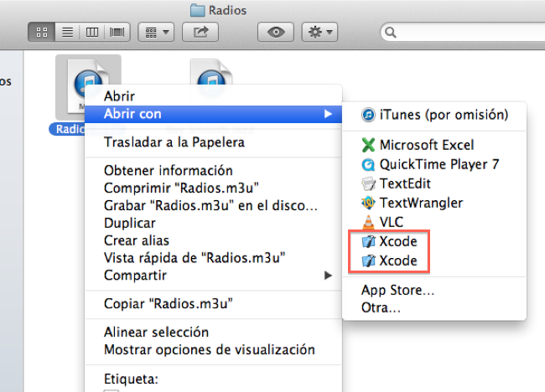Image resolution: width=545 pixels, height=392 pixels.
Task: Expand the Compartir submenu arrow
Action: pos(328,276)
